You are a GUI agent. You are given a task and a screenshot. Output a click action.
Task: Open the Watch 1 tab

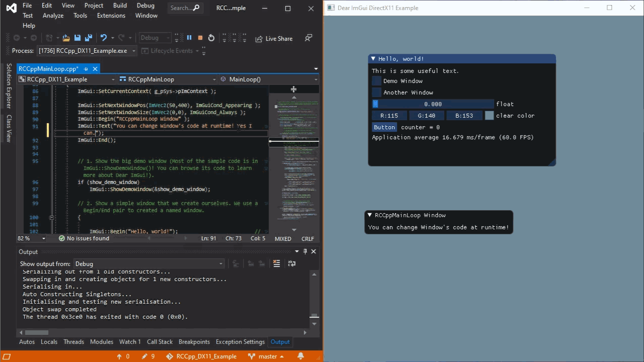130,342
